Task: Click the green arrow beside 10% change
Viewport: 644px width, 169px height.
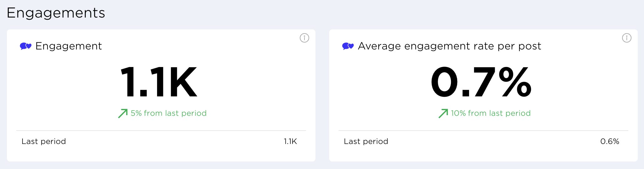Action: [x=443, y=113]
